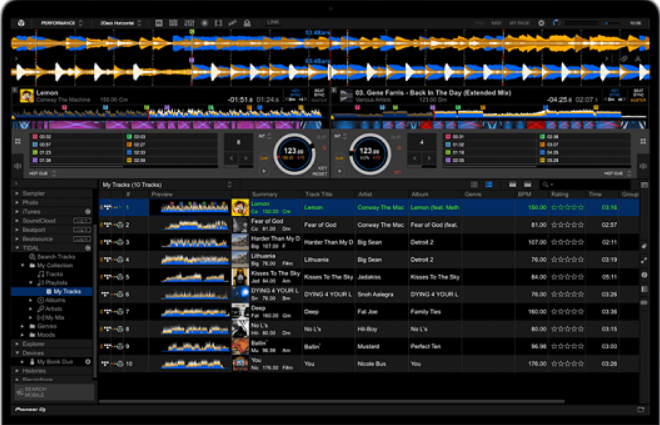Click the SEARCH MOBILE button
The height and width of the screenshot is (425, 660).
[x=54, y=392]
